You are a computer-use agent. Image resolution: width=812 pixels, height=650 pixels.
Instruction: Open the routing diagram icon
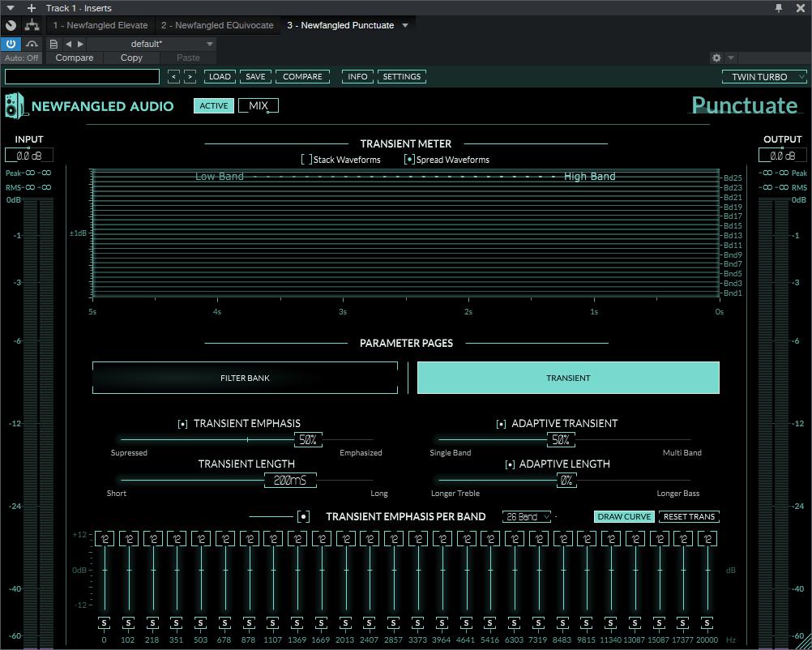pos(32,25)
